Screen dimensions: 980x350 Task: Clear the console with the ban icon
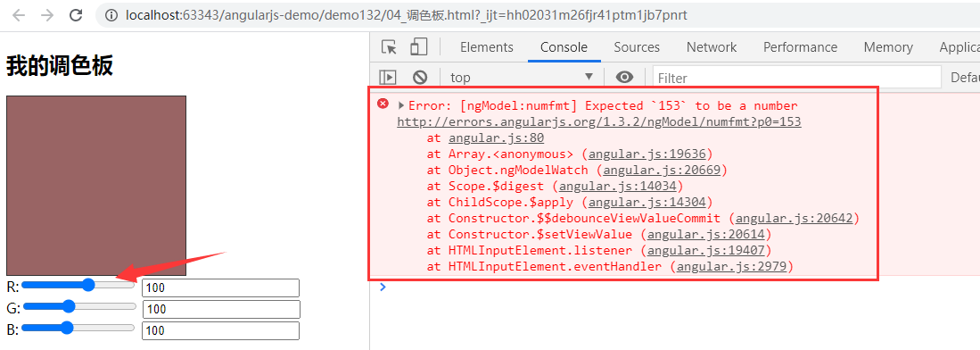(420, 77)
